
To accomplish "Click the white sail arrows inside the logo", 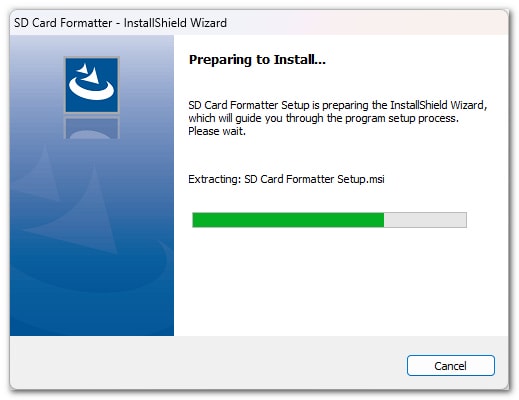I will click(x=88, y=73).
